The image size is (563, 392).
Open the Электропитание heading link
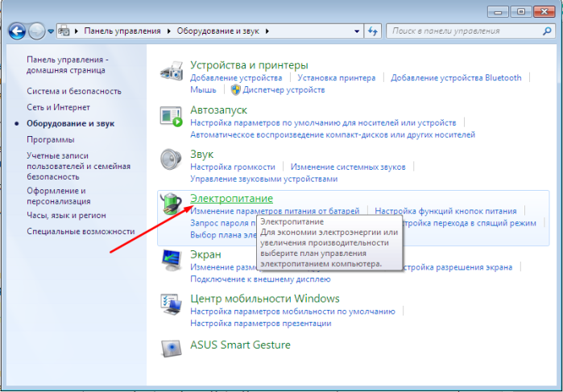(232, 199)
